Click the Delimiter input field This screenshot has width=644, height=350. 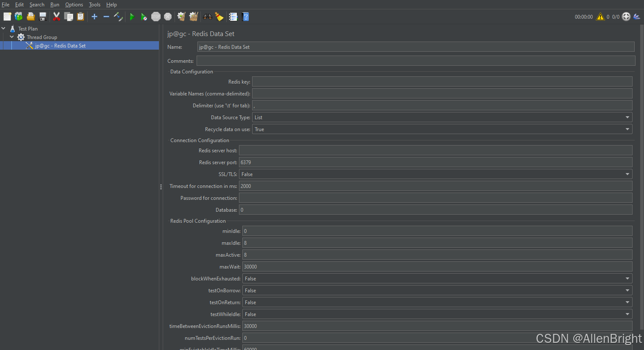pos(442,106)
